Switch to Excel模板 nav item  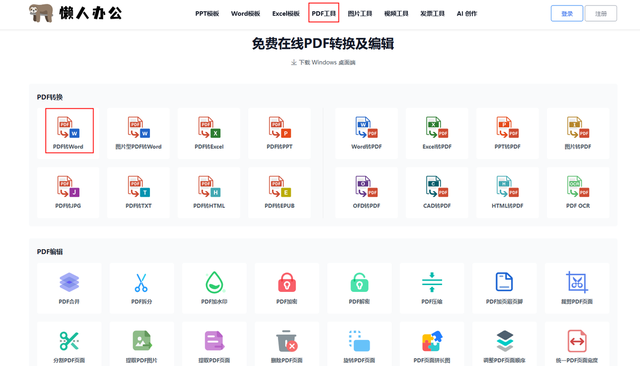point(286,13)
